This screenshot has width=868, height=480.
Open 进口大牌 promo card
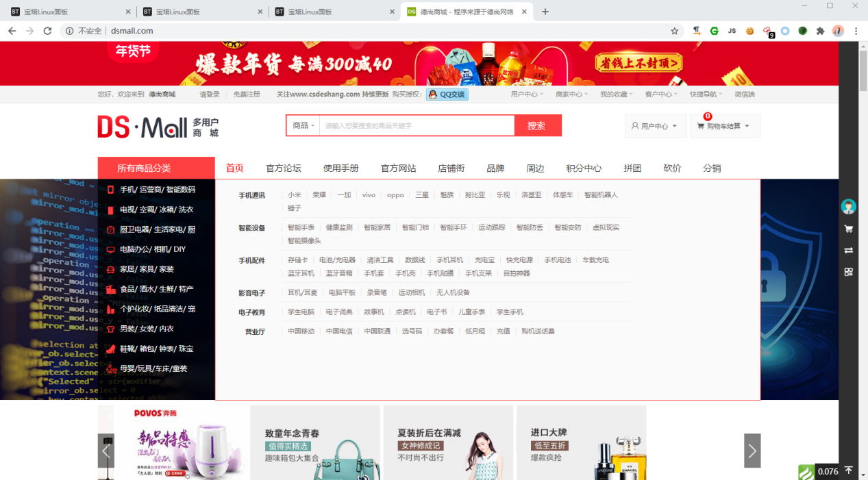coord(581,442)
